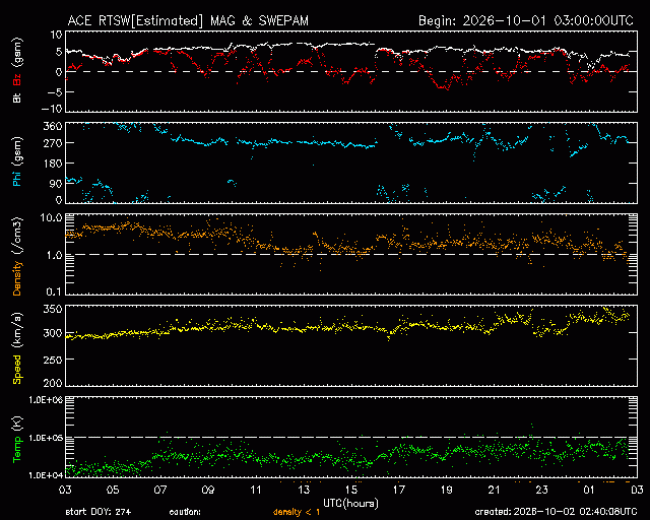This screenshot has width=650, height=520.
Task: Click the yellow 'Speed (km/s)' axis label
Action: click(17, 348)
